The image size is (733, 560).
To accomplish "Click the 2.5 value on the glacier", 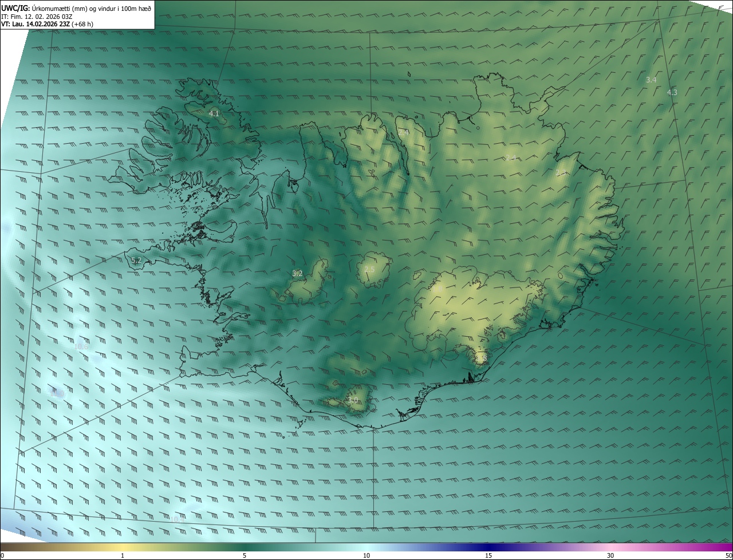I will [369, 269].
